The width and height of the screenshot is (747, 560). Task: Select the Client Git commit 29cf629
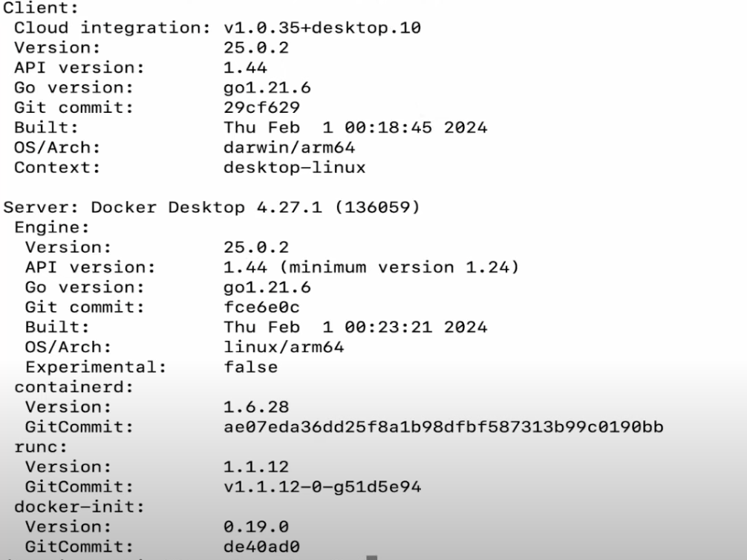coord(261,108)
